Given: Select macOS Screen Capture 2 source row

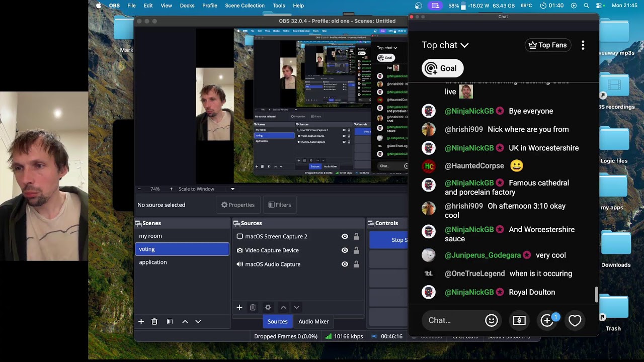Looking at the screenshot, I should (x=298, y=236).
